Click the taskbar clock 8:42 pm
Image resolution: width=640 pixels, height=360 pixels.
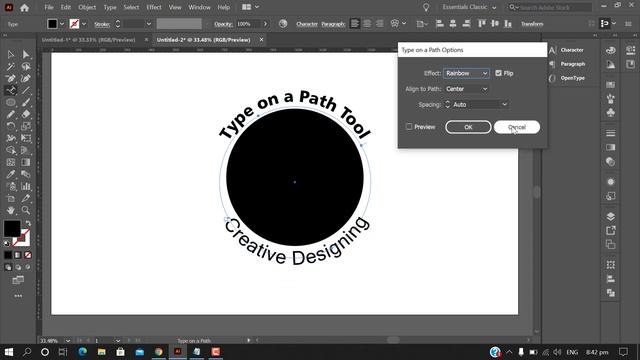pos(597,352)
